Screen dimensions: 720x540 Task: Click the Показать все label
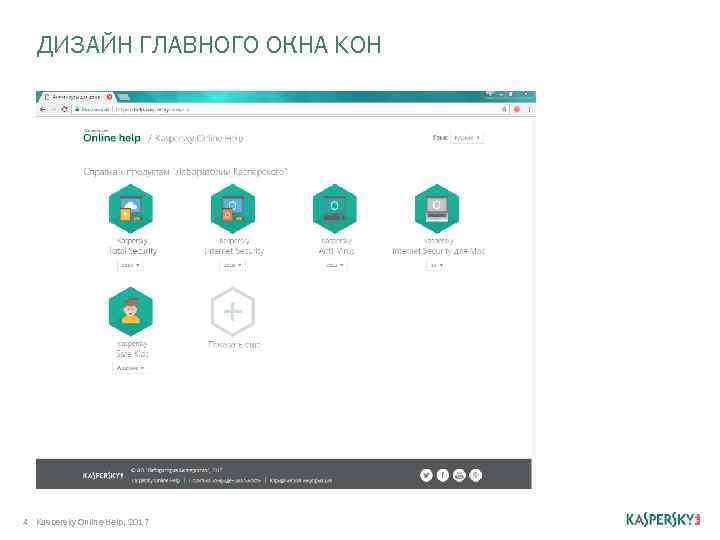234,344
